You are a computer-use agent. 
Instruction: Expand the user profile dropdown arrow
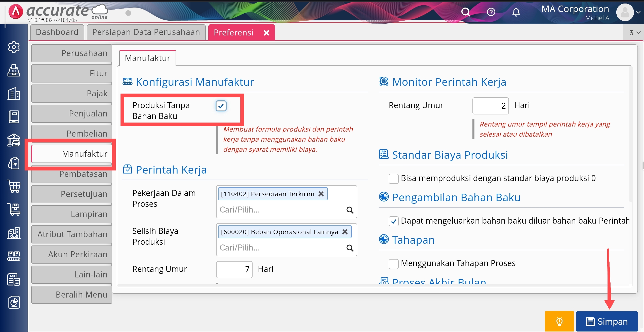(638, 12)
